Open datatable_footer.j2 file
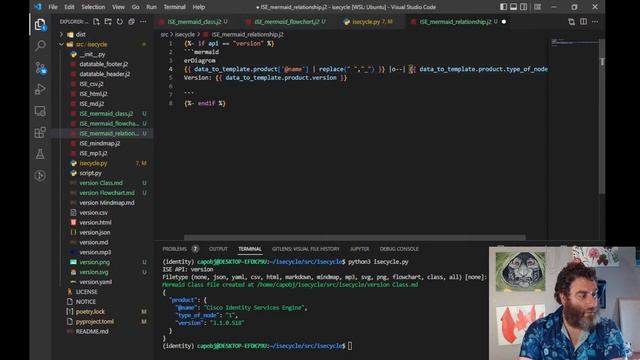640x360 pixels. pyautogui.click(x=103, y=64)
